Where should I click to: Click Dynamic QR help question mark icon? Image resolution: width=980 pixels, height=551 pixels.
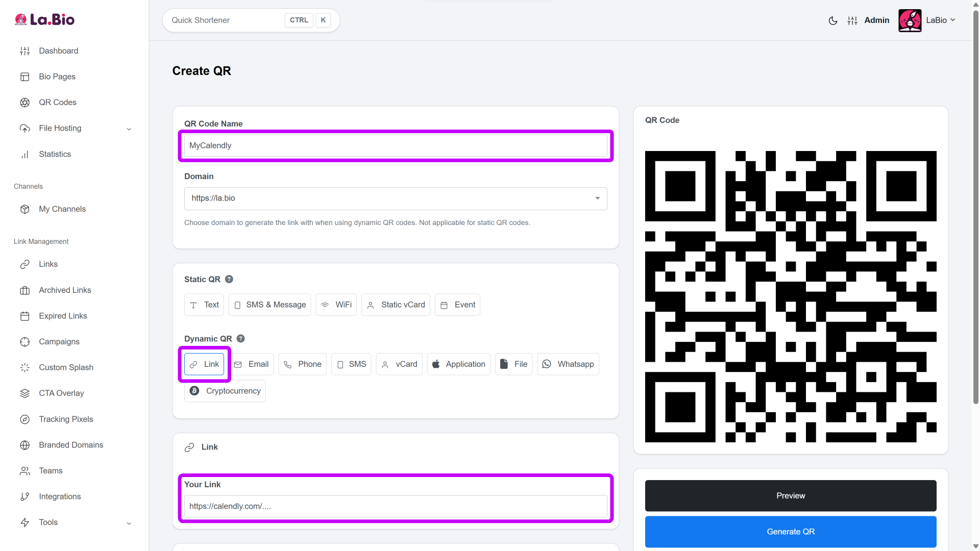pos(241,339)
